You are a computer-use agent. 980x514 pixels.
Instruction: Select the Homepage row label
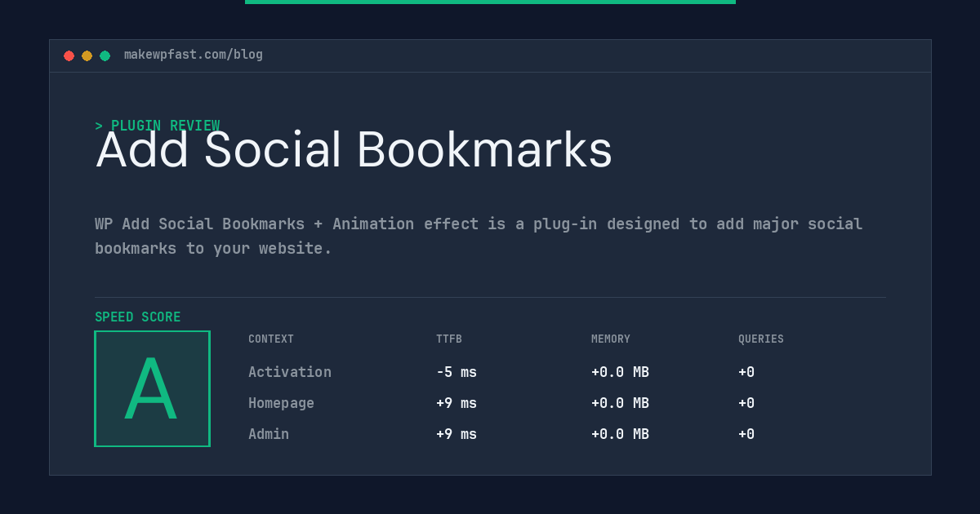[x=281, y=403]
